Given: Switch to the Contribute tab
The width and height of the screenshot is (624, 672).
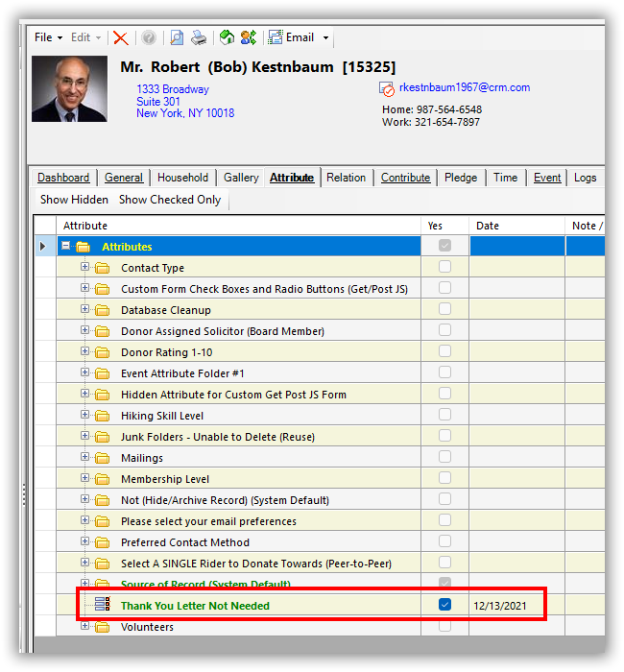Looking at the screenshot, I should (x=405, y=178).
